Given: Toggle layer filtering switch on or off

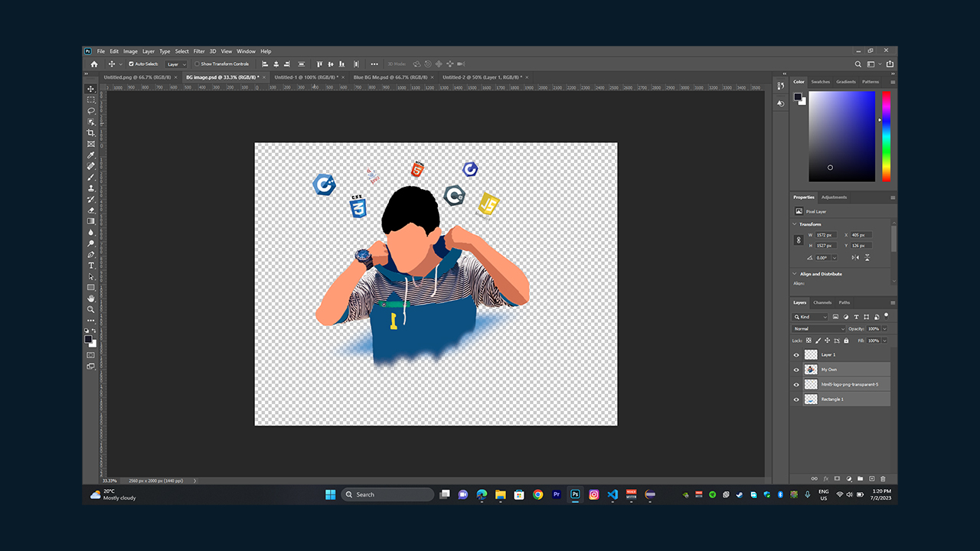Looking at the screenshot, I should (886, 315).
